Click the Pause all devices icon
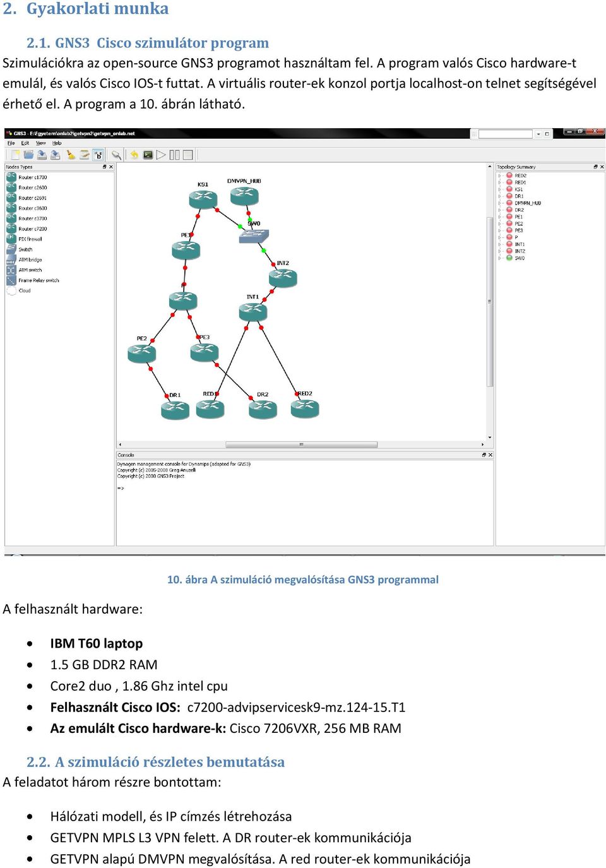The image size is (606, 868). 174,155
